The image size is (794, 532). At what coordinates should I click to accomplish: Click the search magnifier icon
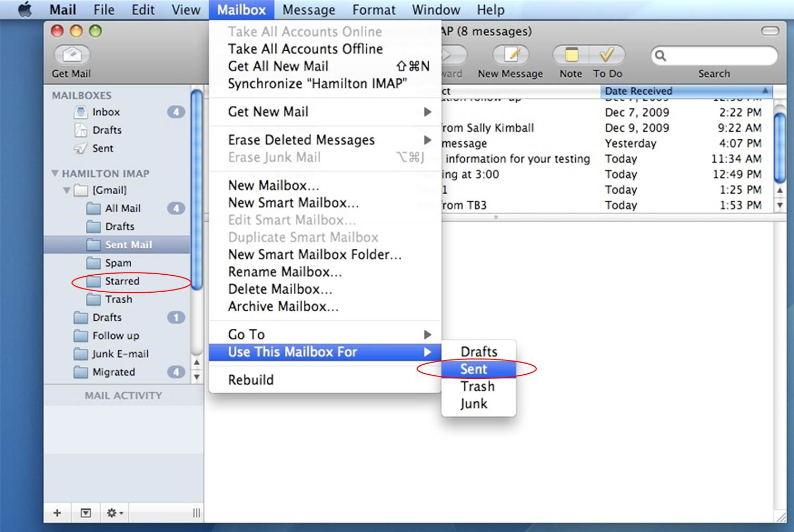(660, 55)
